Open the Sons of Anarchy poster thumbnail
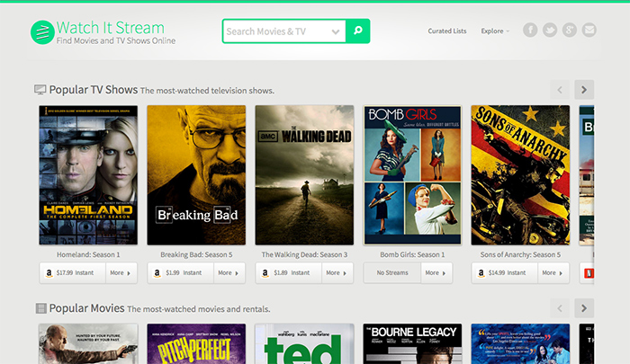This screenshot has height=364, width=630. (x=520, y=175)
